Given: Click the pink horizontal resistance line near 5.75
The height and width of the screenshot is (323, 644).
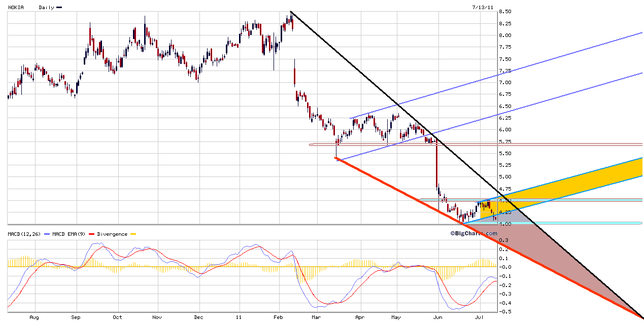Looking at the screenshot, I should pos(507,145).
